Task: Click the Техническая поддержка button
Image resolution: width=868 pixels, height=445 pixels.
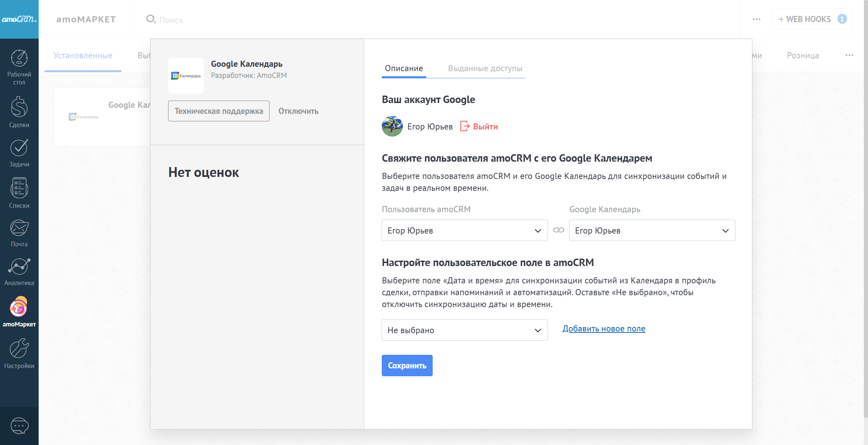Action: pyautogui.click(x=219, y=111)
